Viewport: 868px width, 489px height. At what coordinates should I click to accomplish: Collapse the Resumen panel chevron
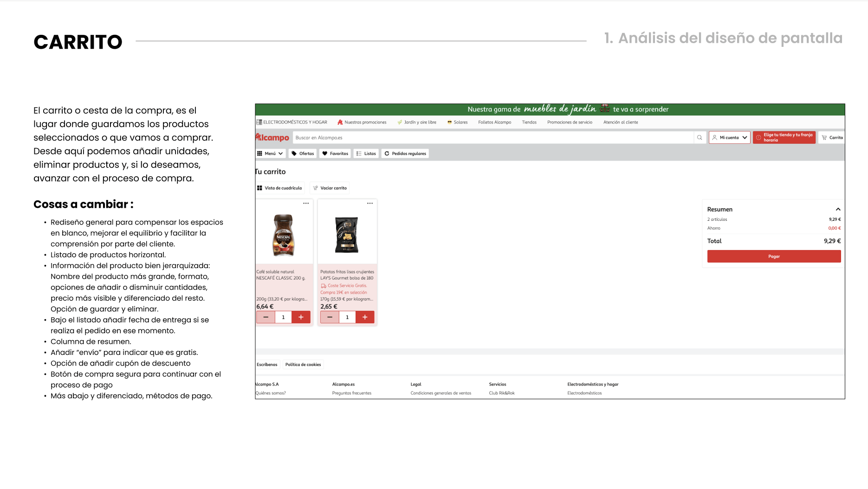coord(838,209)
